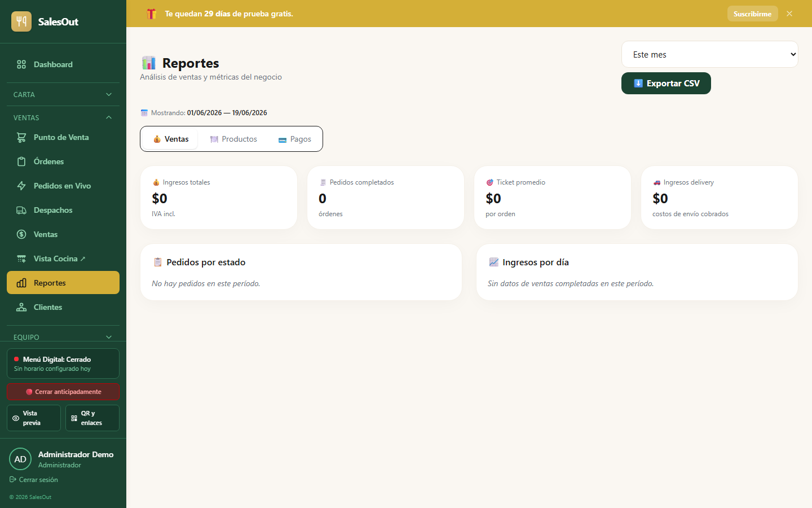
Task: Click the Pedidos por estado clipboard icon
Action: click(158, 262)
